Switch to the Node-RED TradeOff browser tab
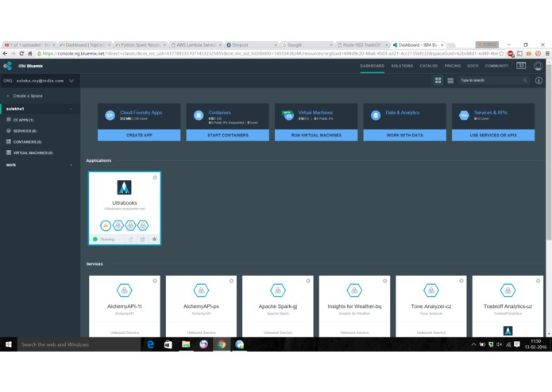This screenshot has height=392, width=552. pyautogui.click(x=362, y=45)
